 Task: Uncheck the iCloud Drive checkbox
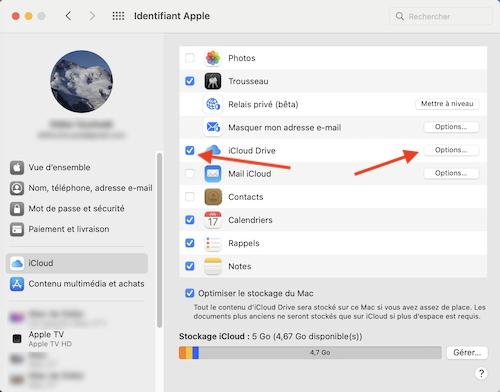click(190, 150)
